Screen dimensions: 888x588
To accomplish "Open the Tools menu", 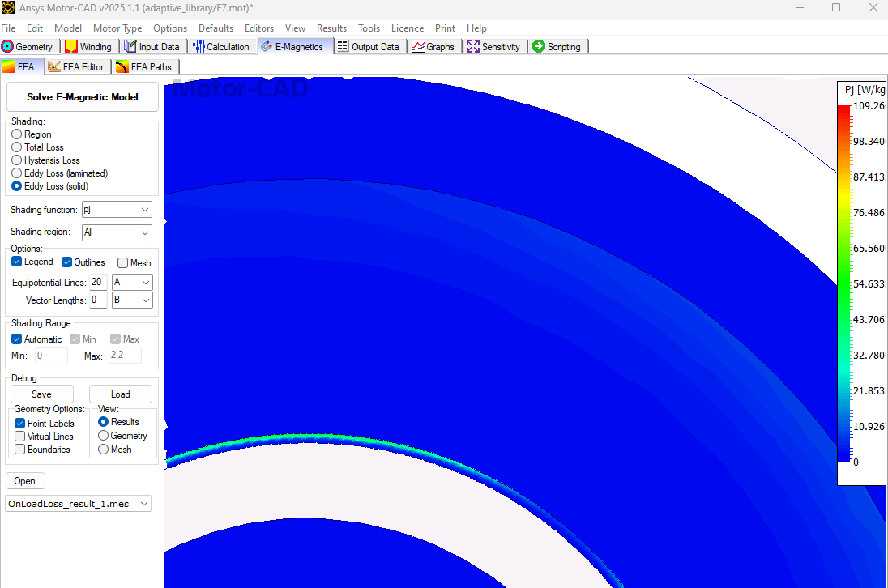I will coord(369,28).
